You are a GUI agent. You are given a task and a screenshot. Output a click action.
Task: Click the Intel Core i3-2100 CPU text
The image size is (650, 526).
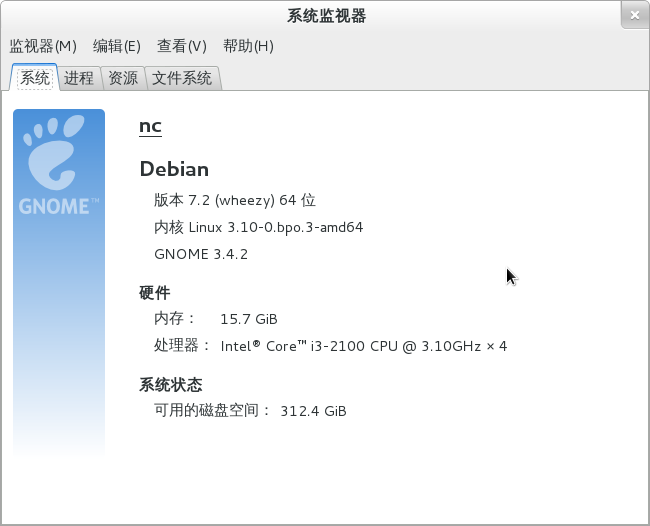(364, 346)
